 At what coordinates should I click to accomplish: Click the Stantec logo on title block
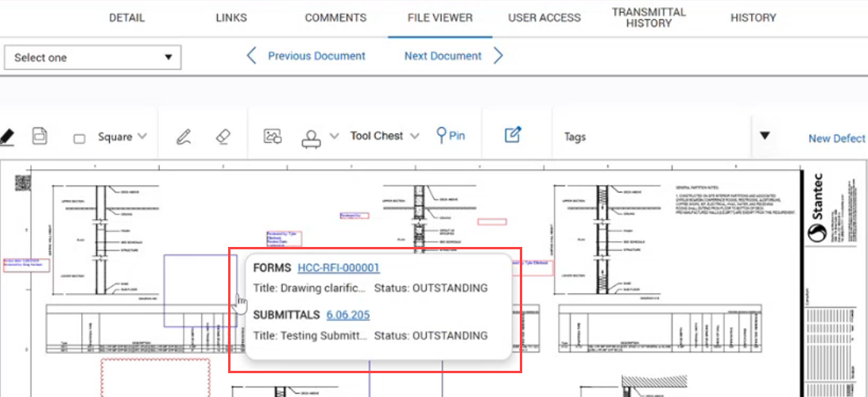click(817, 208)
